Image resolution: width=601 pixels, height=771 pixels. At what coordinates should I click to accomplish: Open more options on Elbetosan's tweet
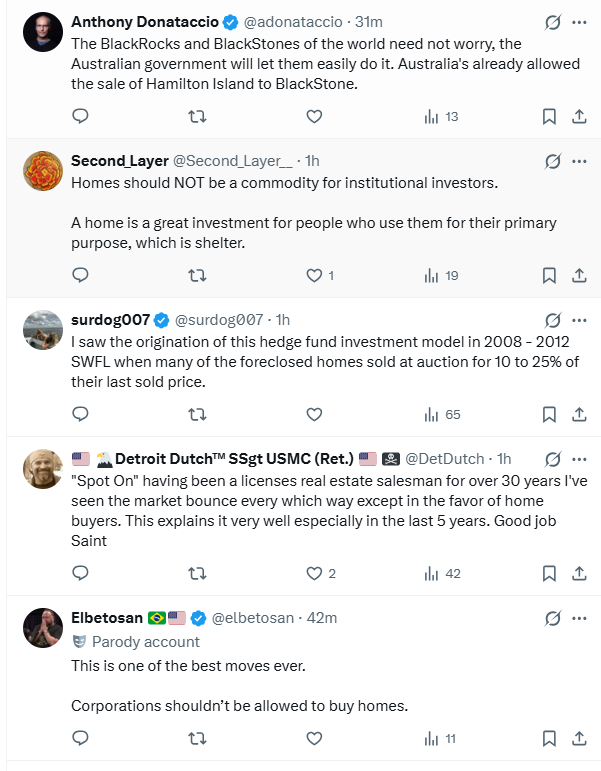(x=579, y=617)
